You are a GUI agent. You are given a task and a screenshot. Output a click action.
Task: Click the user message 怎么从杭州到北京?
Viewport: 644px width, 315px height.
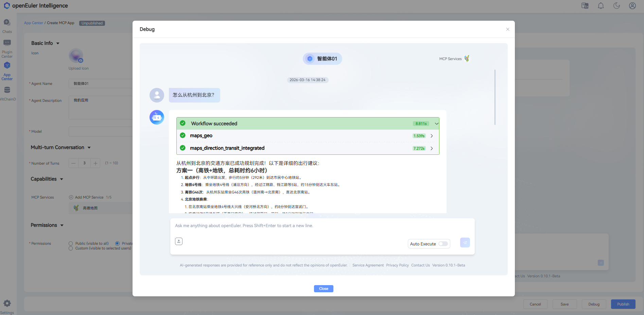click(194, 95)
